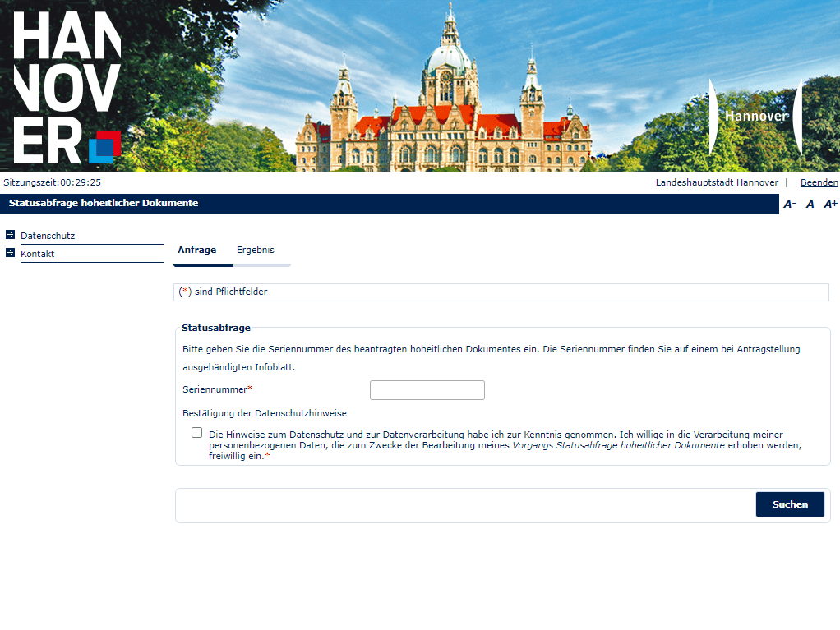Click the arrow icon beside Datenschutz
Viewport: 840px width, 630px height.
pos(10,235)
